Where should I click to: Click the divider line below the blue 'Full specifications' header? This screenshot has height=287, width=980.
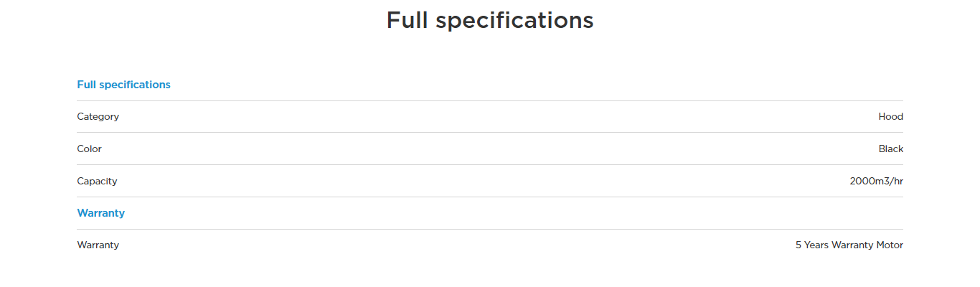pos(490,100)
